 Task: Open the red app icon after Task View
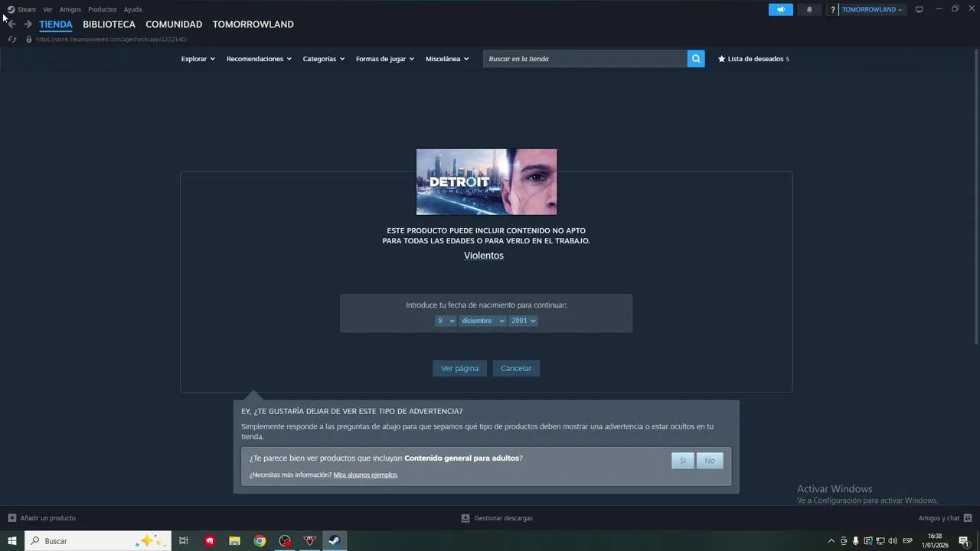tap(210, 541)
